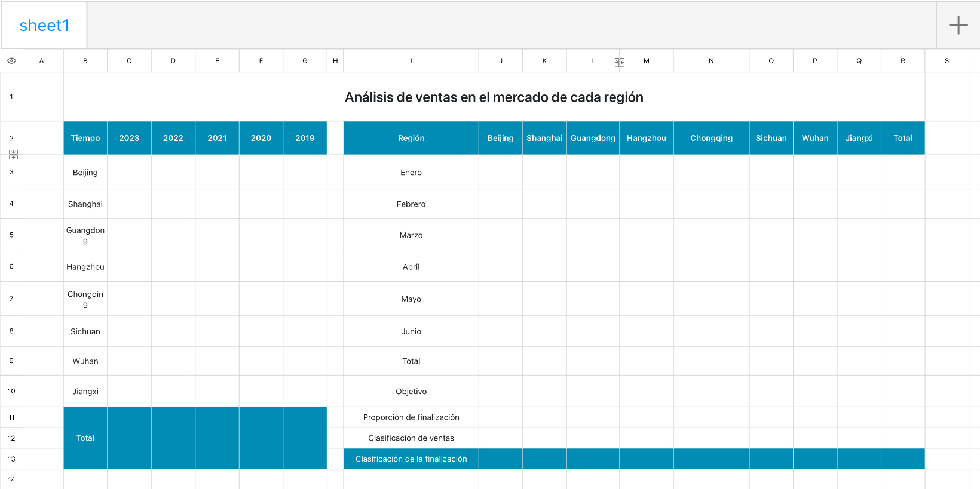
Task: Expand hidden columns between L and M
Action: tap(620, 62)
